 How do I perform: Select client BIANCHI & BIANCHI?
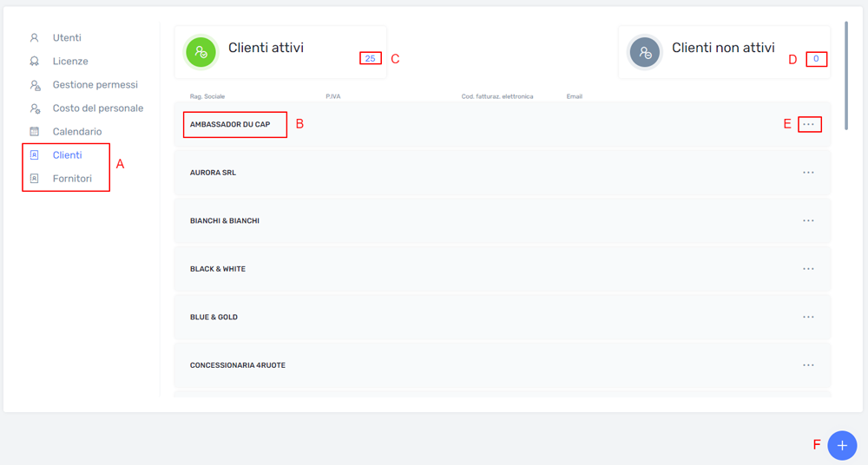point(225,221)
